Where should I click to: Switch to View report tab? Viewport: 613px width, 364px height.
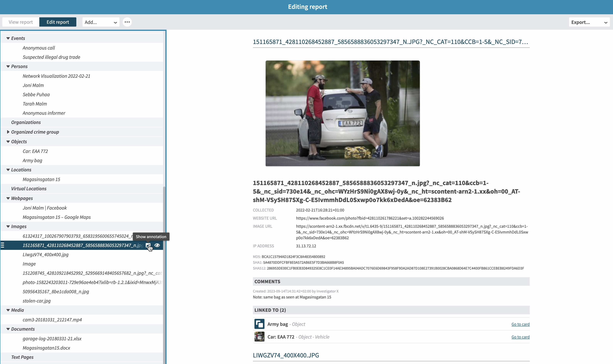[x=21, y=22]
